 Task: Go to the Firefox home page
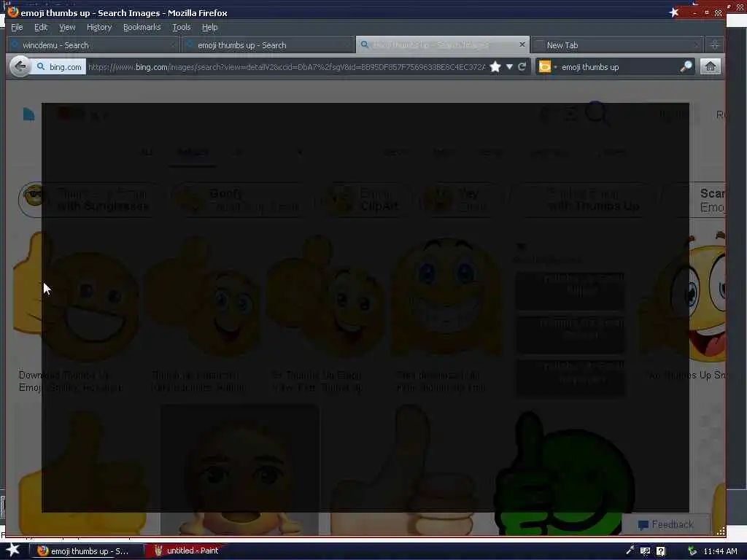[x=711, y=66]
